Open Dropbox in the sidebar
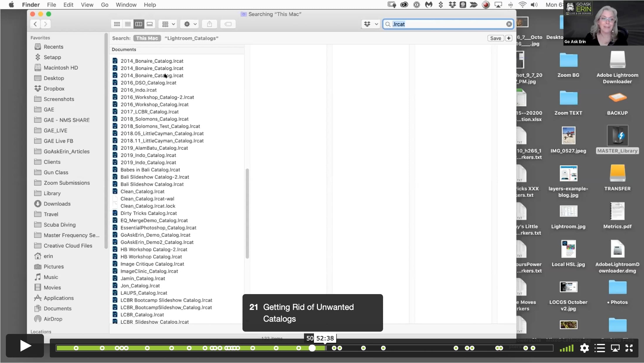This screenshot has width=644, height=363. [54, 89]
